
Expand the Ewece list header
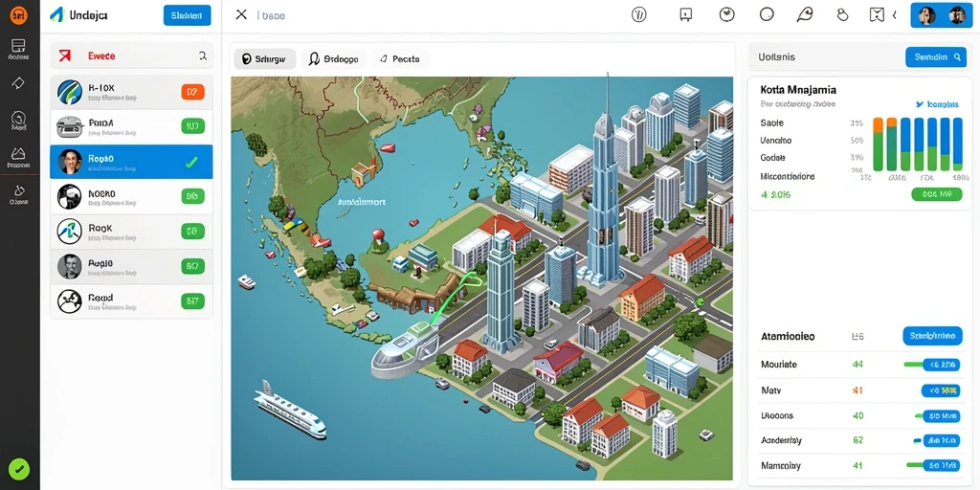(131, 56)
